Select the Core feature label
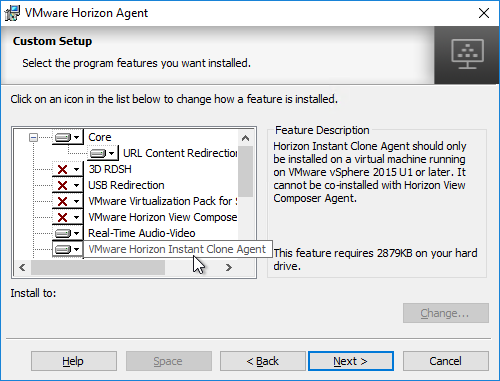This screenshot has height=381, width=500. [x=100, y=137]
